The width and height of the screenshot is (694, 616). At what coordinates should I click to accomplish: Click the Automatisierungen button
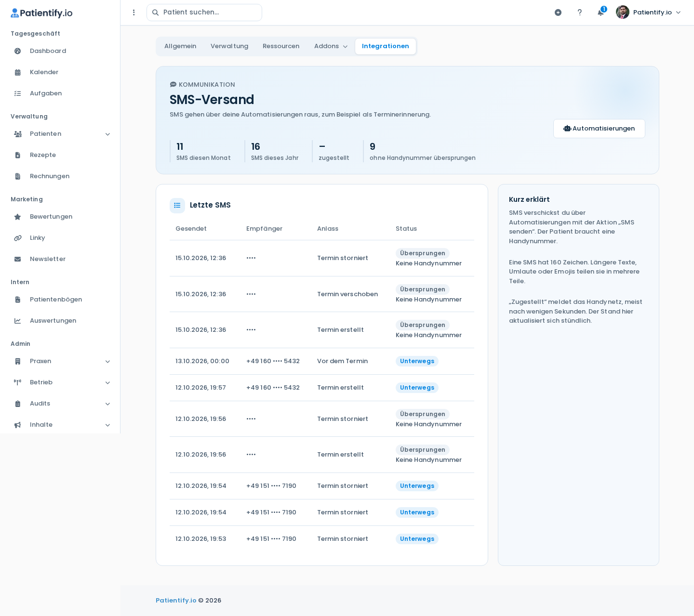click(x=599, y=129)
